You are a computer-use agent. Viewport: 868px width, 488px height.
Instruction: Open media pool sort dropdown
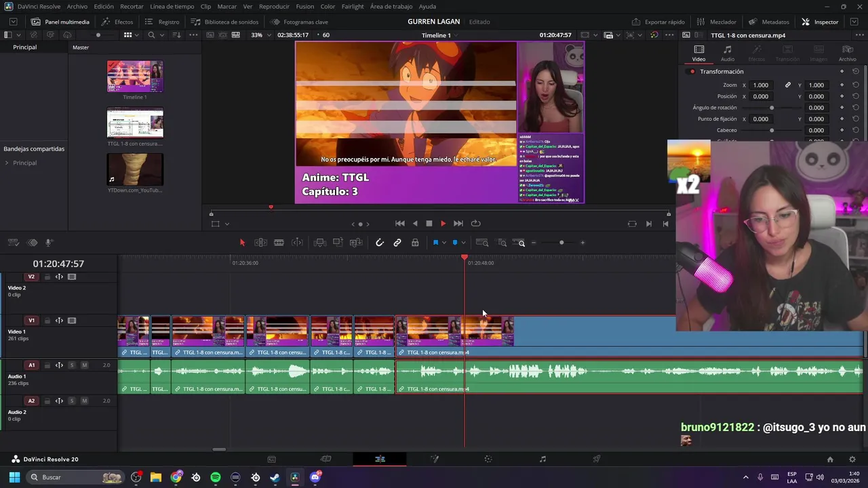click(x=177, y=35)
